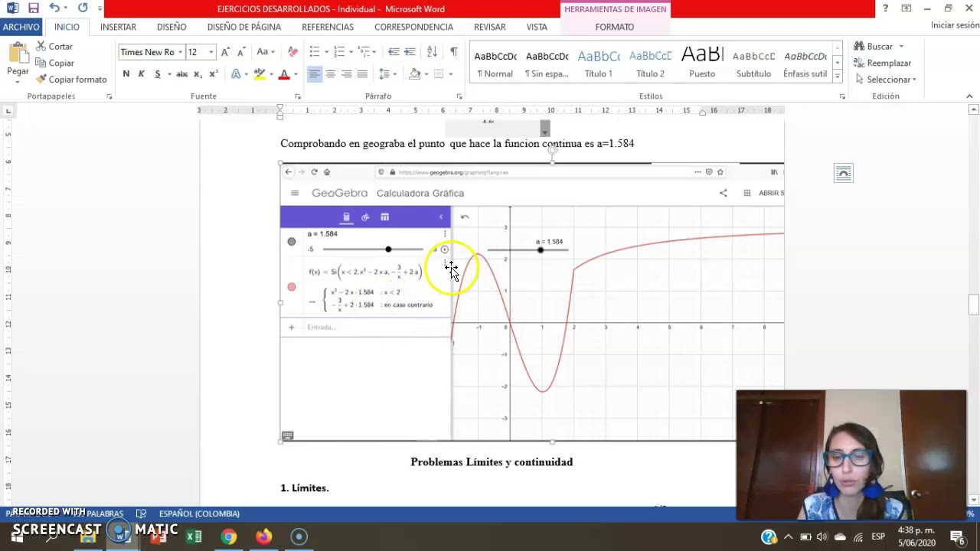980x551 pixels.
Task: Choose the Copiar command
Action: coord(54,63)
